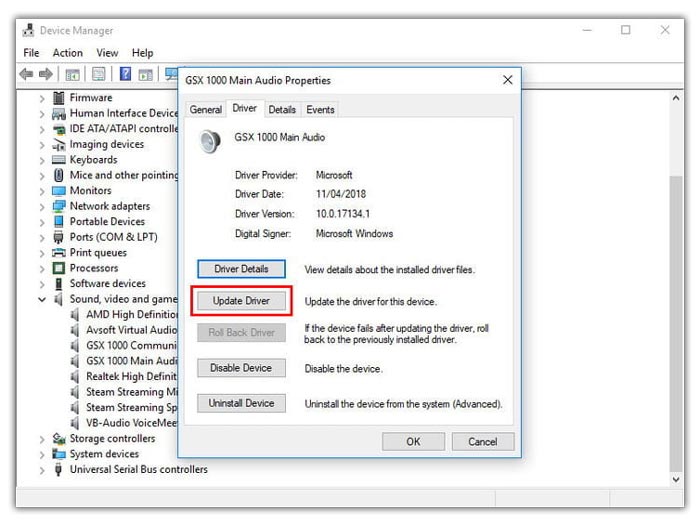The height and width of the screenshot is (525, 700).
Task: Expand the Keyboards tree node
Action: pos(42,160)
